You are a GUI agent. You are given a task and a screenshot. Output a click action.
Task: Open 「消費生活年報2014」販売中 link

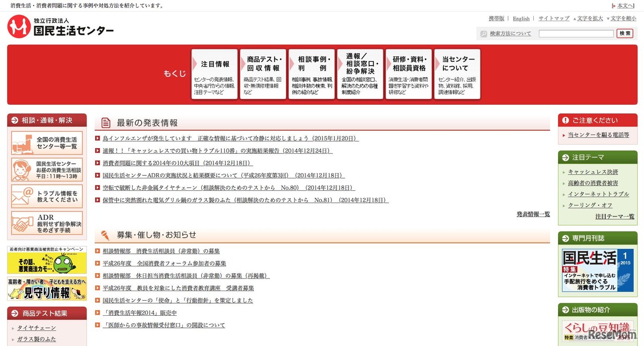click(140, 313)
